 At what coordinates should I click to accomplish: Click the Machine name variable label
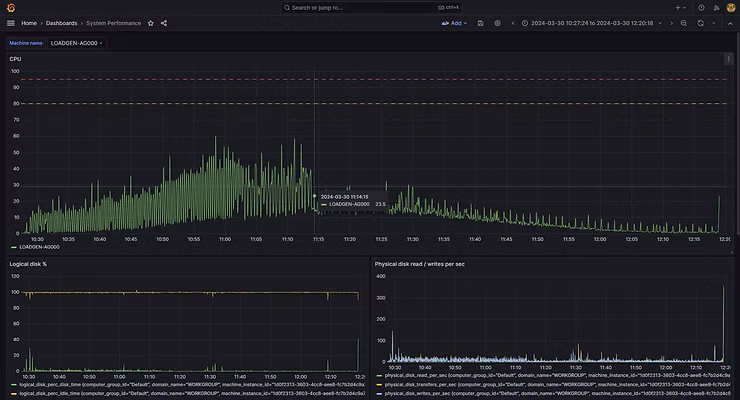pyautogui.click(x=26, y=43)
